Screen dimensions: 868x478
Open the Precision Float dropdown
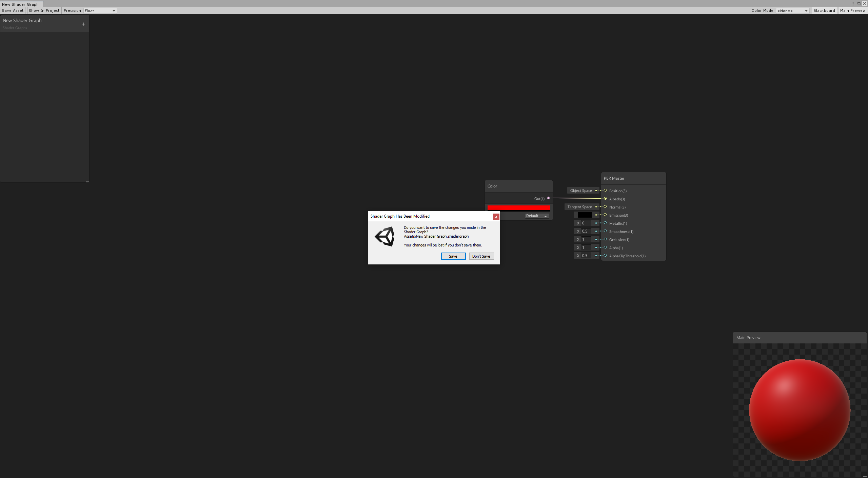(x=100, y=11)
